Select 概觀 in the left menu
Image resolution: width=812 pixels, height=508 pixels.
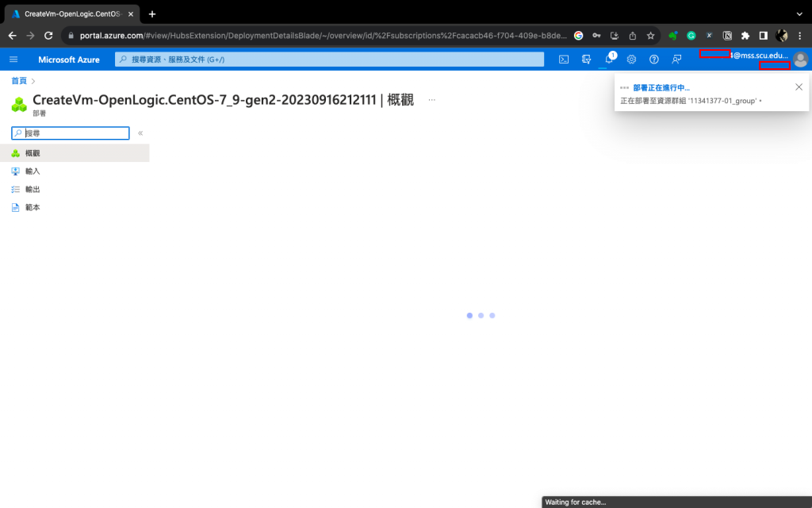coord(75,153)
